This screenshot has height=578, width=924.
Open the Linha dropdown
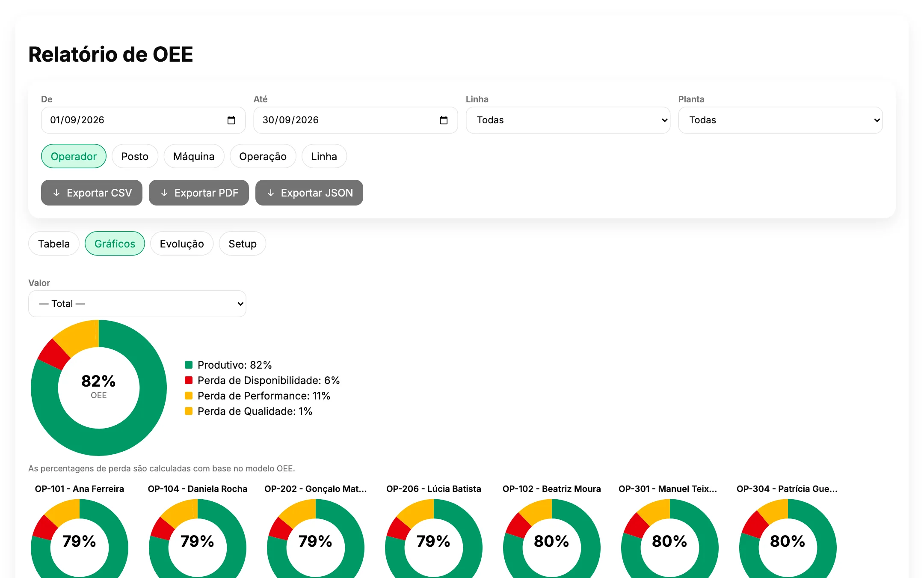[568, 120]
